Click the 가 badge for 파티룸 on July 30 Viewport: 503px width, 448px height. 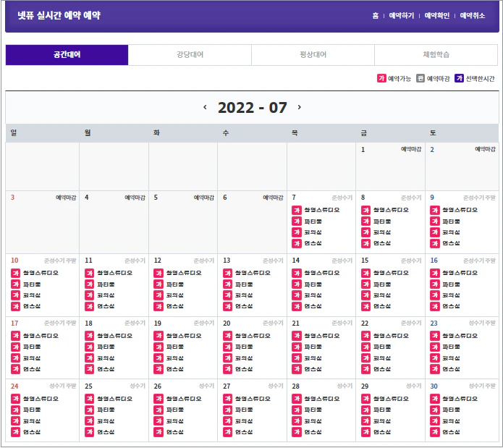tap(435, 410)
